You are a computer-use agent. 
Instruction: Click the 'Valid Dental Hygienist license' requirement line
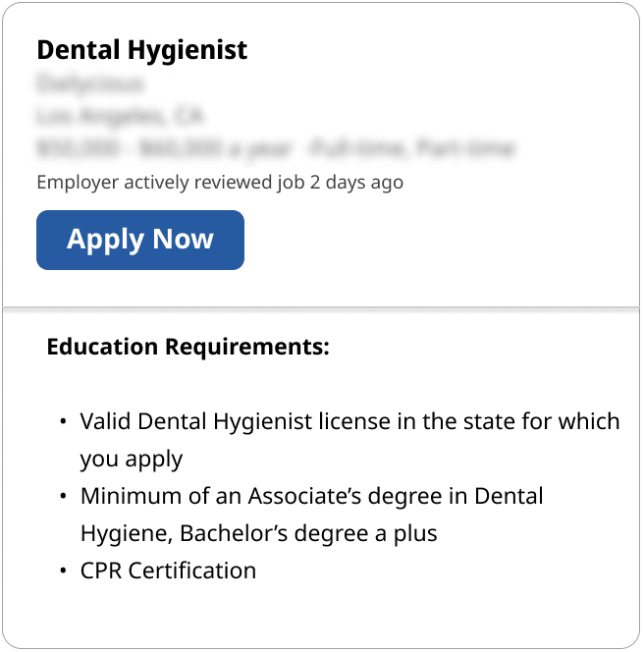point(349,421)
